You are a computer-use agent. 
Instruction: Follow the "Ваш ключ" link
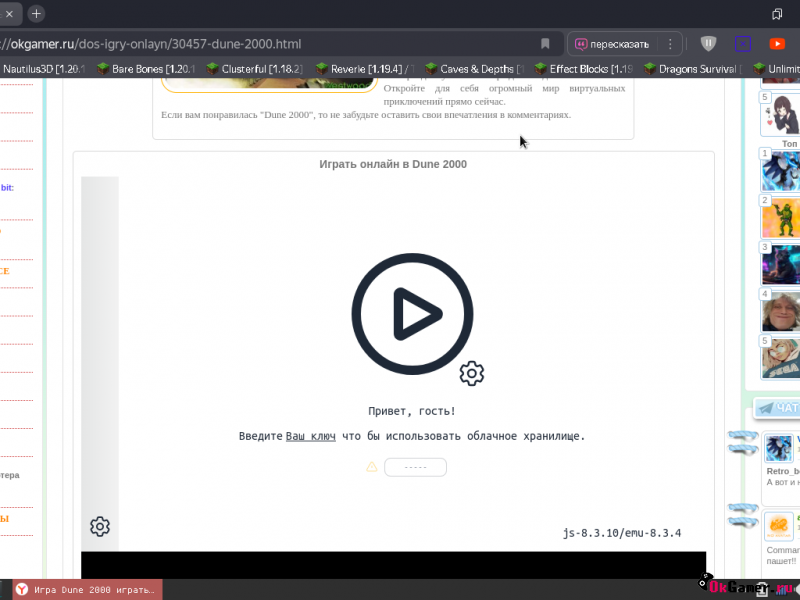[311, 436]
